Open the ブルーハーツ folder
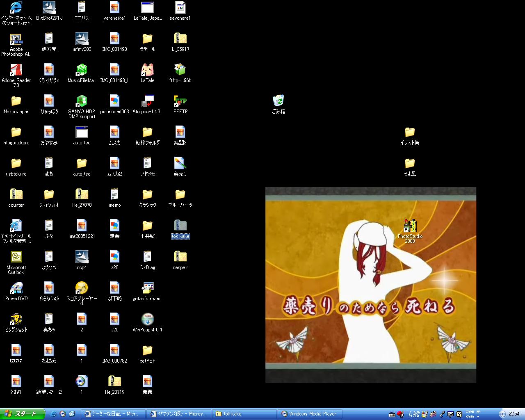 click(180, 198)
